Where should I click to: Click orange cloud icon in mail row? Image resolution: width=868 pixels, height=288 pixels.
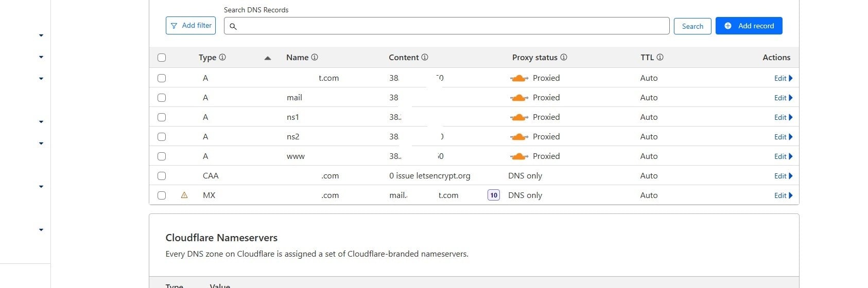point(519,98)
